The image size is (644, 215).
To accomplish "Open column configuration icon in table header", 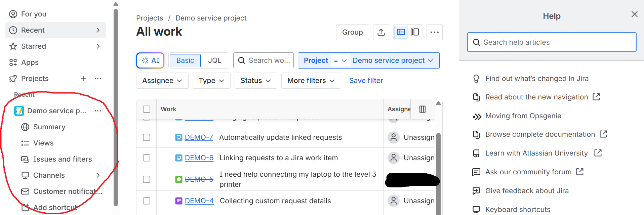I will [422, 109].
